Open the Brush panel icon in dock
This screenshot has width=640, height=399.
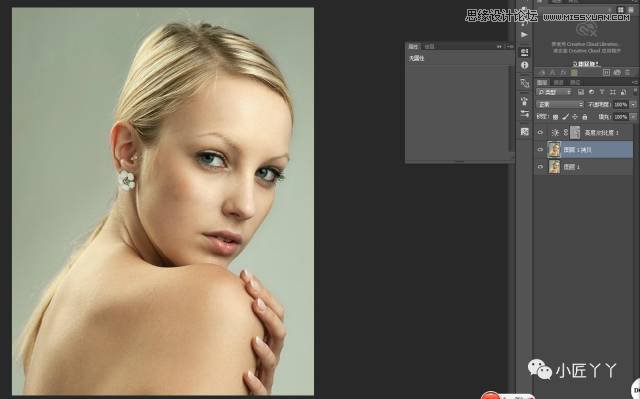(524, 101)
